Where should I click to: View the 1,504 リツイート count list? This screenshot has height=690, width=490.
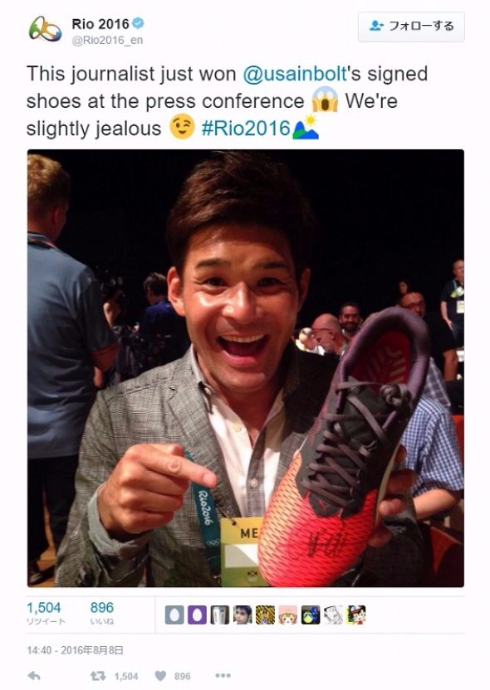[x=46, y=613]
